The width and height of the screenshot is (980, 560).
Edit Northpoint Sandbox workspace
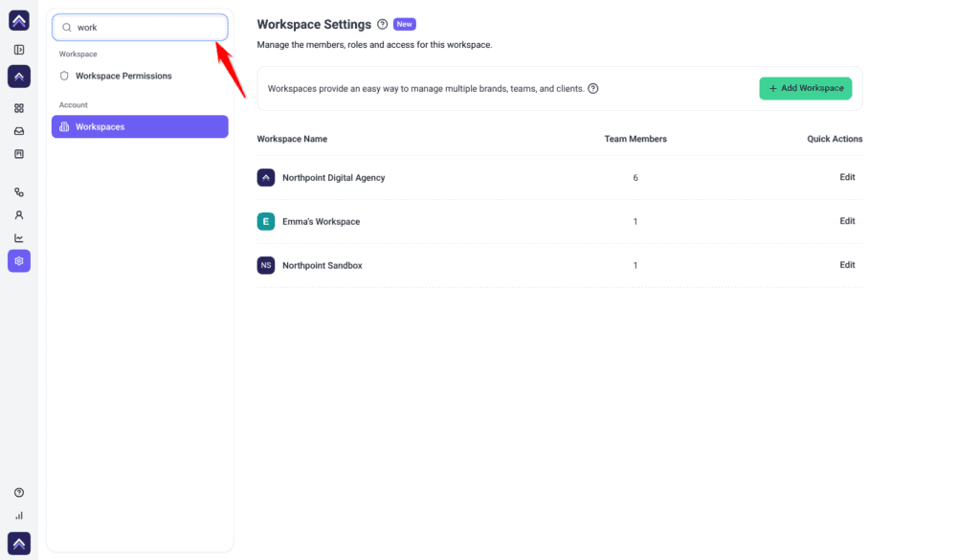point(847,264)
